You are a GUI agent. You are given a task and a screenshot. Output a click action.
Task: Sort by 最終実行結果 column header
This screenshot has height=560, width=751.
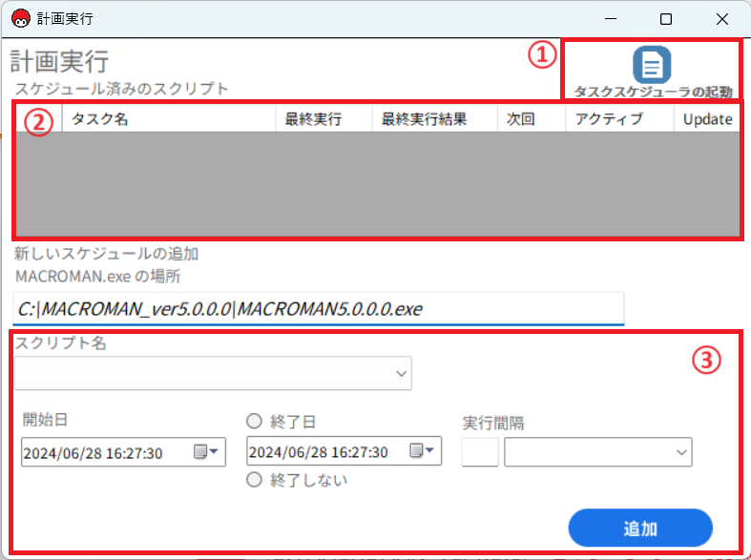coord(434,118)
